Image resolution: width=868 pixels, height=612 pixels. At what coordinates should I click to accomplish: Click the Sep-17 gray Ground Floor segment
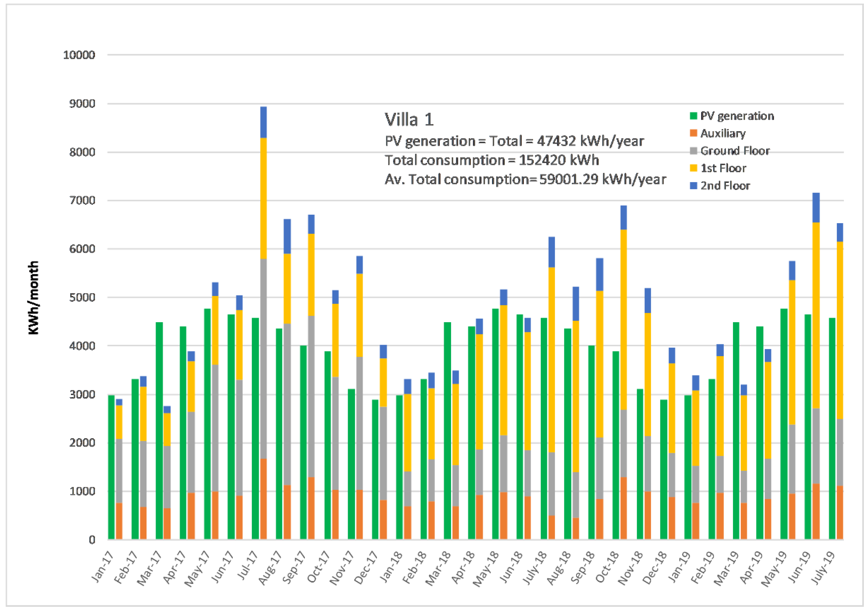311,396
